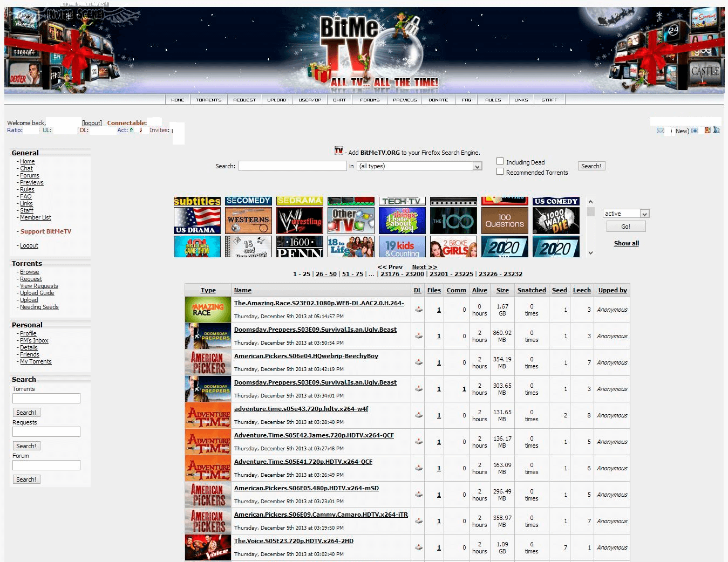Choose the Wrestling category icon
The image size is (728, 562).
coord(300,221)
